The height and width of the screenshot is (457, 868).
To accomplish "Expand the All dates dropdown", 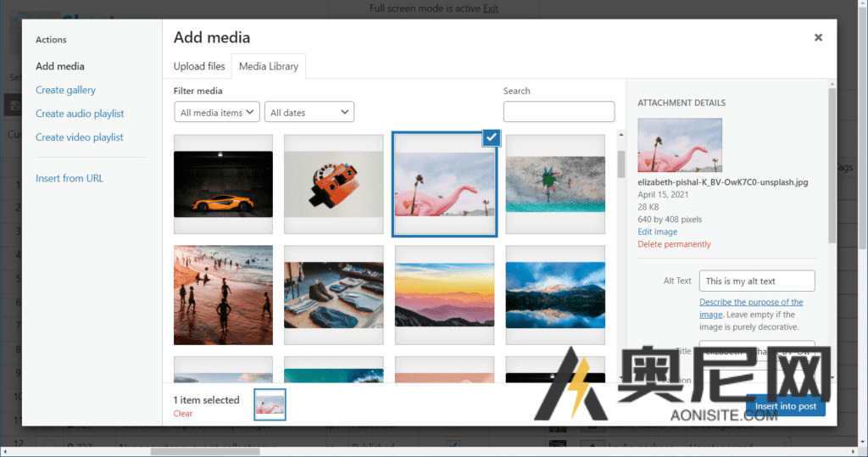I will [309, 112].
